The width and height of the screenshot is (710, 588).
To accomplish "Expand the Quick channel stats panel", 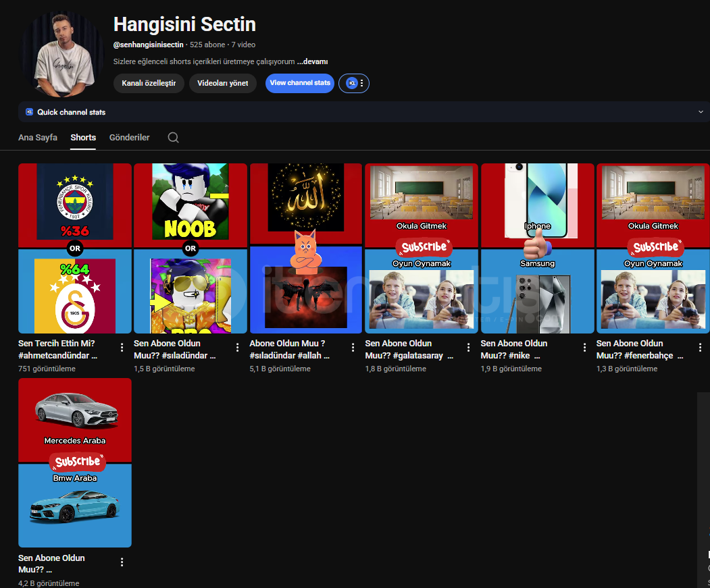I will click(701, 112).
